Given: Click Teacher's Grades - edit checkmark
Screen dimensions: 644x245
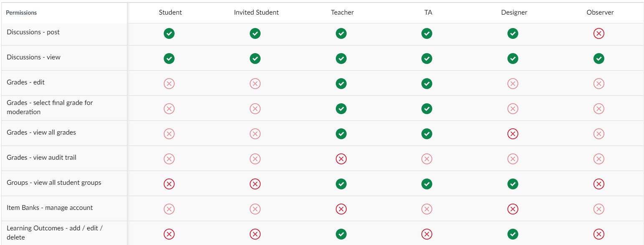Looking at the screenshot, I should point(341,84).
